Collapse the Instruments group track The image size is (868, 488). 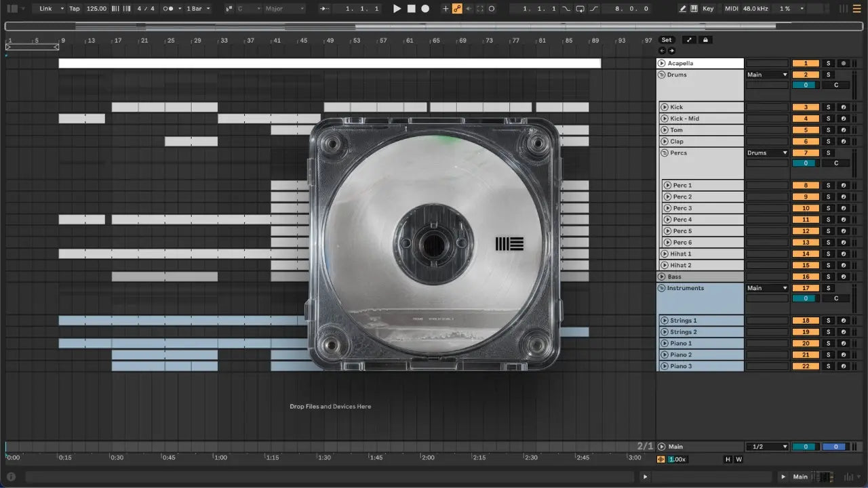(661, 288)
